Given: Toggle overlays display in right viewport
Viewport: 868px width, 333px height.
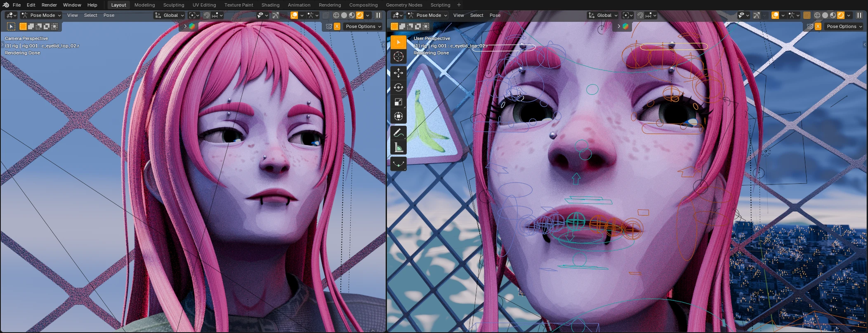Looking at the screenshot, I should [x=775, y=15].
